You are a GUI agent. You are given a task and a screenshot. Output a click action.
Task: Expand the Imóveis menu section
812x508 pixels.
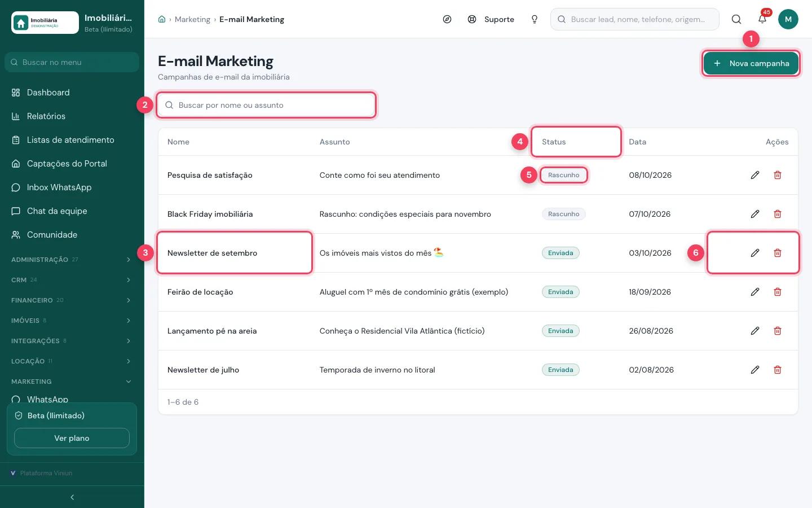tap(72, 321)
